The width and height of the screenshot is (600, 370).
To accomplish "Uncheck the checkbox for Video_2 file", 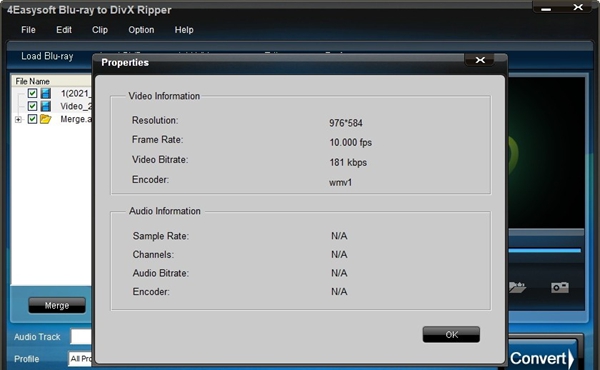I will tap(32, 106).
